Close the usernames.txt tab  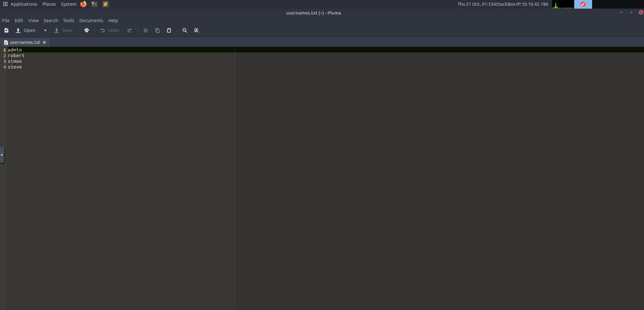[44, 42]
